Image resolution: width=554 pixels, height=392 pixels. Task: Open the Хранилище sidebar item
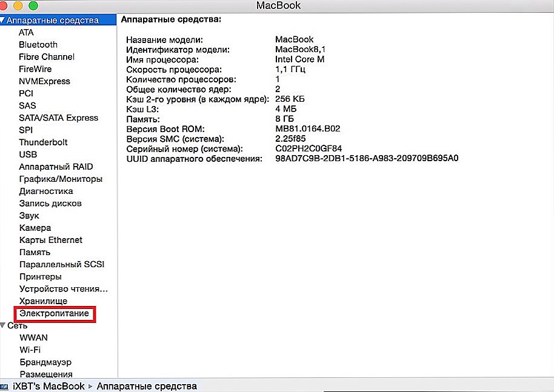coord(43,301)
